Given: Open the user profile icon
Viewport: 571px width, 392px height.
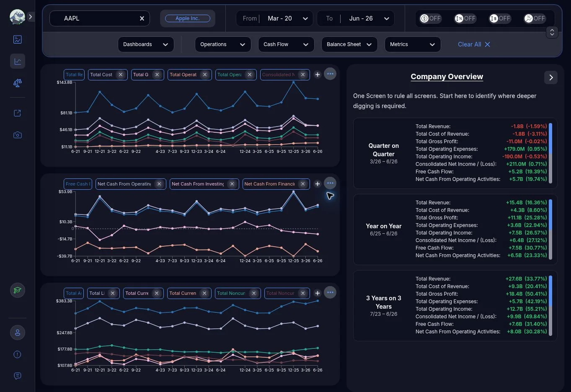Looking at the screenshot, I should (x=18, y=333).
